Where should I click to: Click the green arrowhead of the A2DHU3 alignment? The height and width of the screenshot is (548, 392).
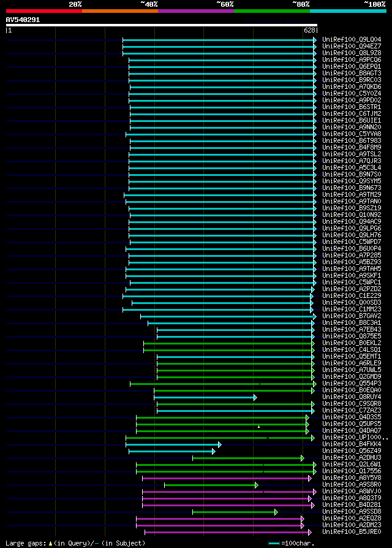[x=303, y=458]
